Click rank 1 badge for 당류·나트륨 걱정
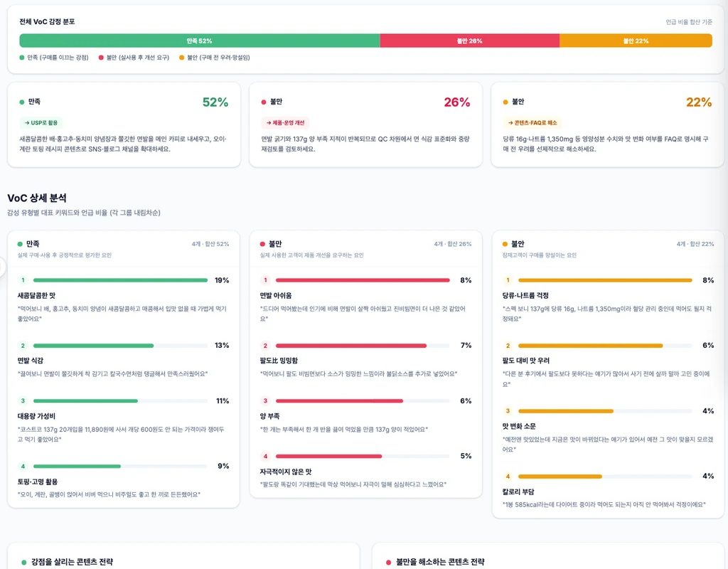The image size is (728, 569). (508, 280)
